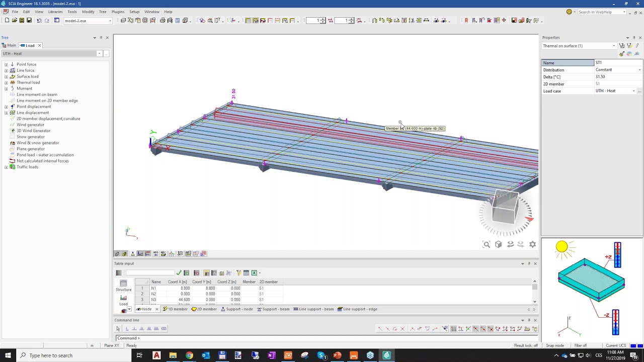Open the model-2.esa project dropdown
Viewport: 644px width, 362px height.
point(110,21)
